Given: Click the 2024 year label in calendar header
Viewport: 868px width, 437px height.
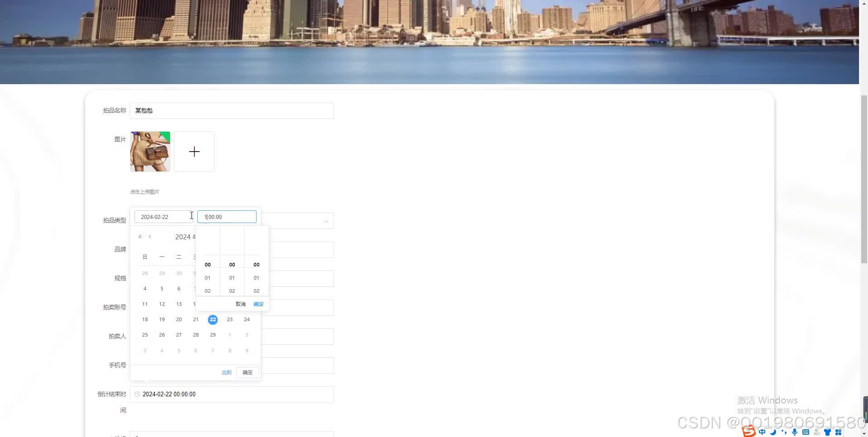Looking at the screenshot, I should 185,237.
